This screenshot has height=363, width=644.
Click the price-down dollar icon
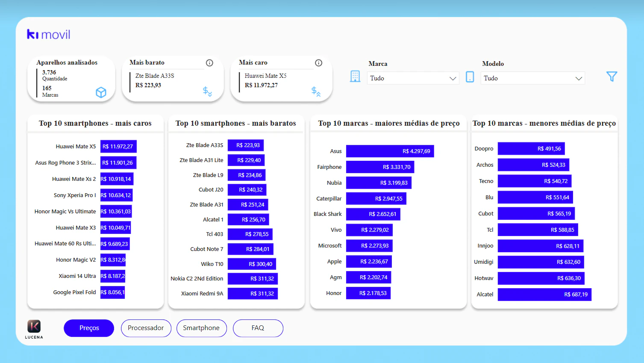pos(207,91)
